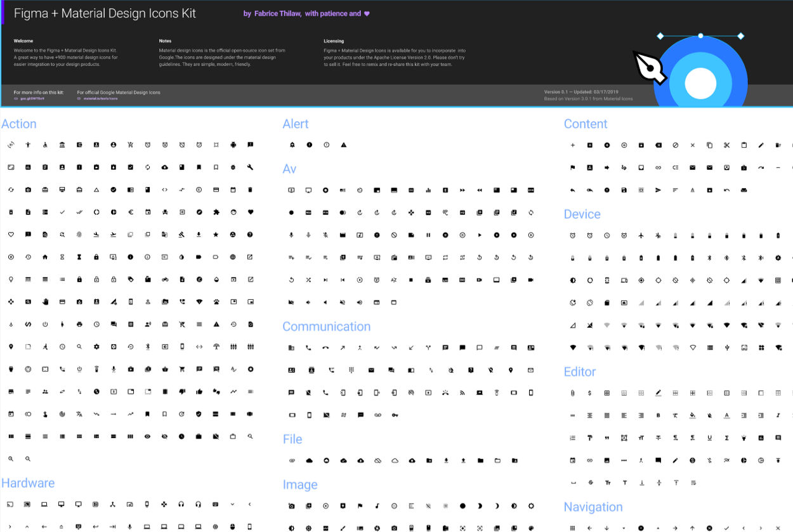Open the goo.gl/SWTBx9 kit info link

(x=32, y=98)
